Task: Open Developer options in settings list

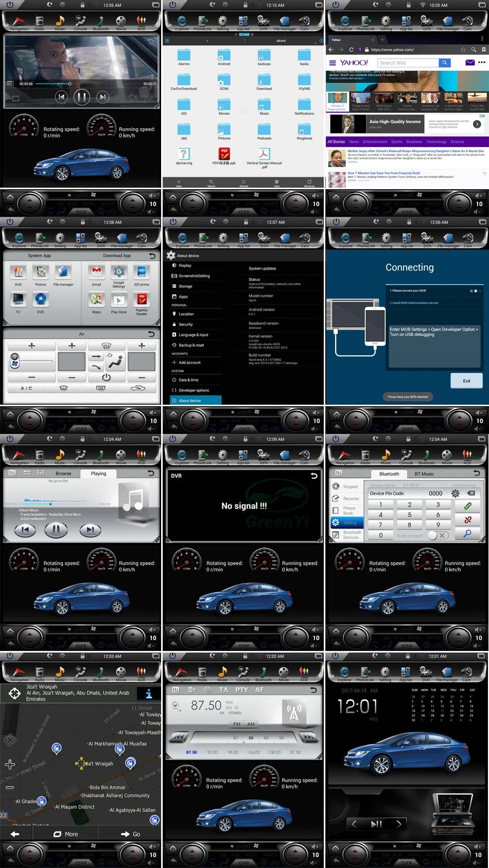Action: click(194, 390)
